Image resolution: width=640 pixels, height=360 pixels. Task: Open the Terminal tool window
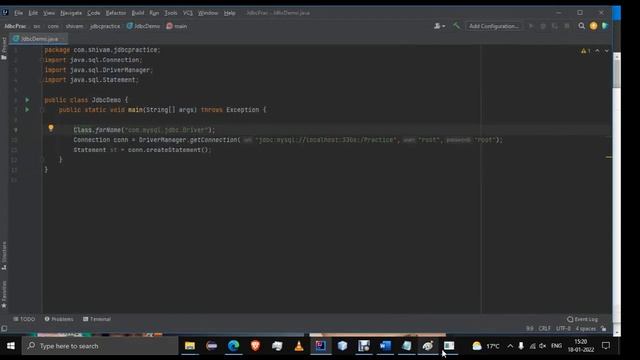tap(97, 319)
